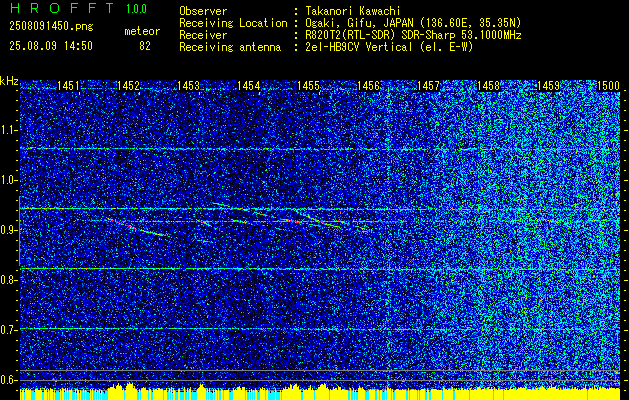Click the 1453 time marker

(x=189, y=85)
